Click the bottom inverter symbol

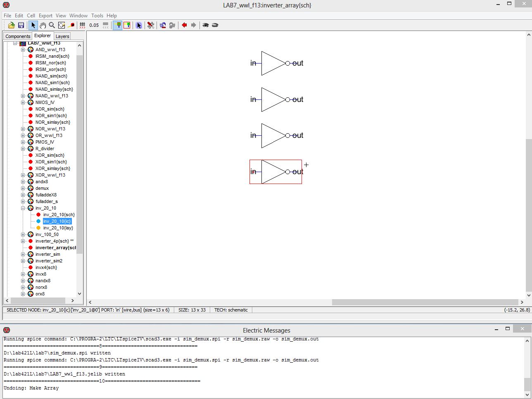click(273, 172)
